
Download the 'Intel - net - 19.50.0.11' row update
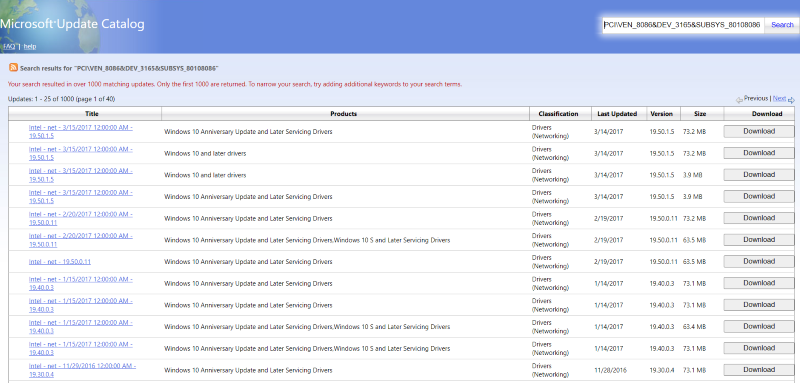pyautogui.click(x=759, y=262)
